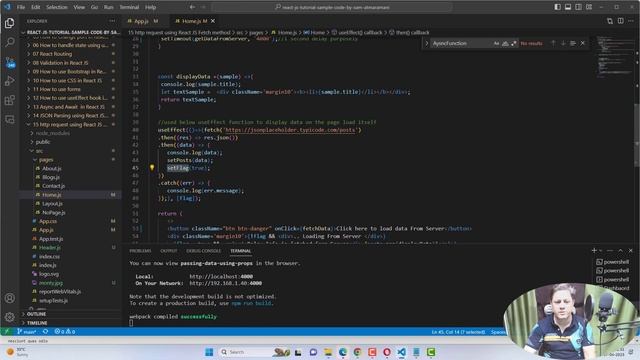Viewport: 640px width, 360px height.
Task: Toggle bottom panel layout icon
Action: [x=568, y=7]
